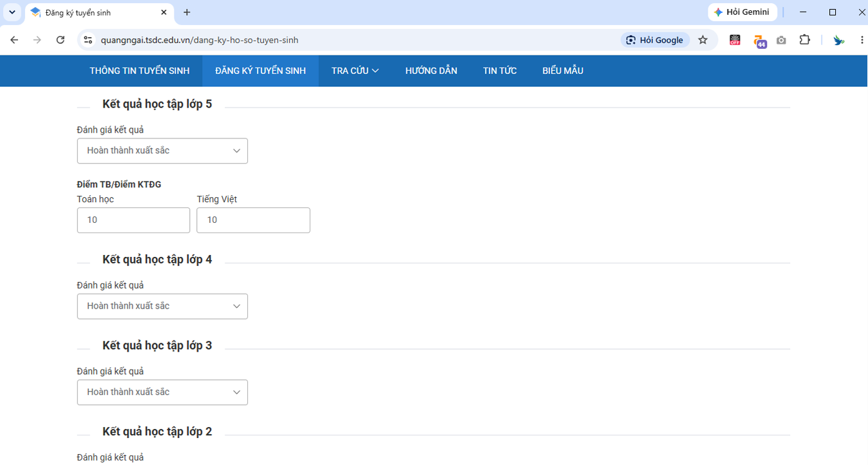
Task: Click Hỏi Google button in address bar
Action: coord(655,40)
